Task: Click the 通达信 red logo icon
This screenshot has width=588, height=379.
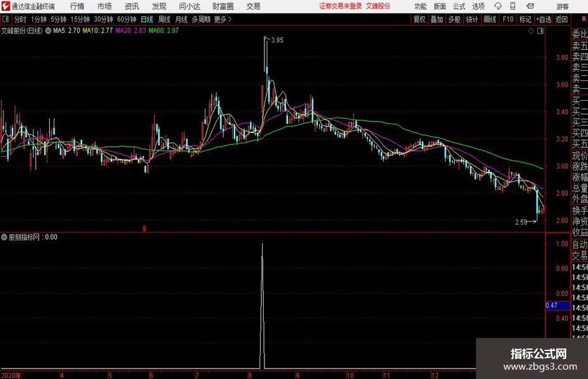Action: click(x=6, y=6)
